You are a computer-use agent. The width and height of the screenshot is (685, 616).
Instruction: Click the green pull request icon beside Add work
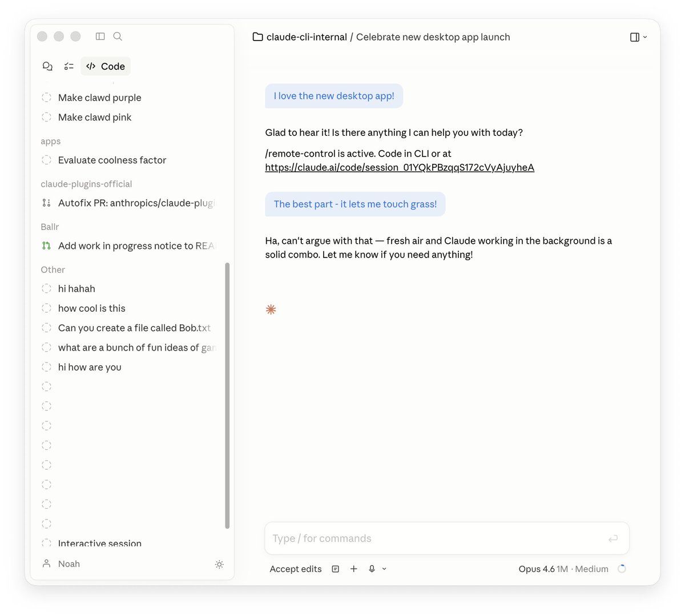point(47,245)
